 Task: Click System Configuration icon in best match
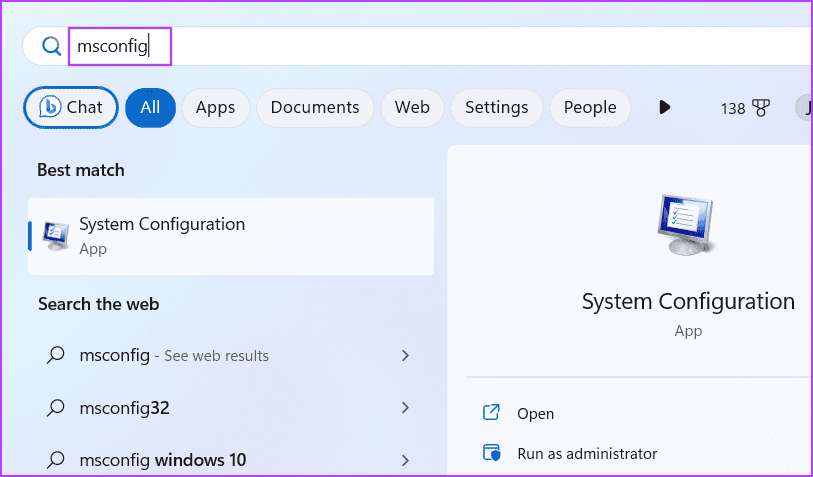[x=56, y=236]
